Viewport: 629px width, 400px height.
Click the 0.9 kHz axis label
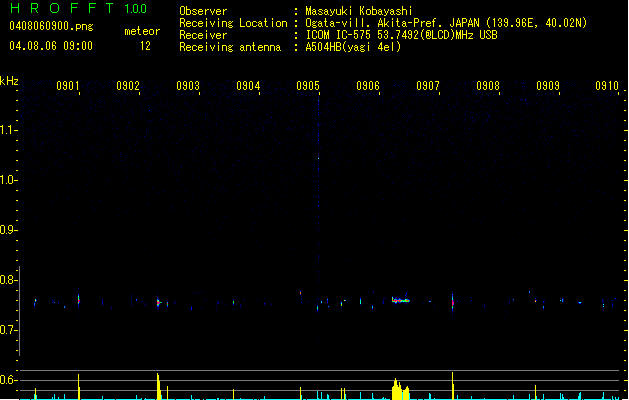pos(8,230)
